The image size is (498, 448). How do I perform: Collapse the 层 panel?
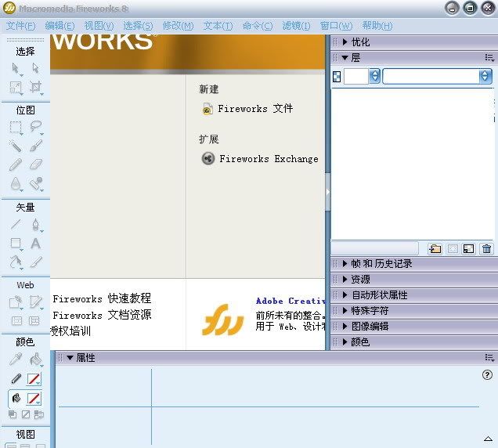(345, 57)
